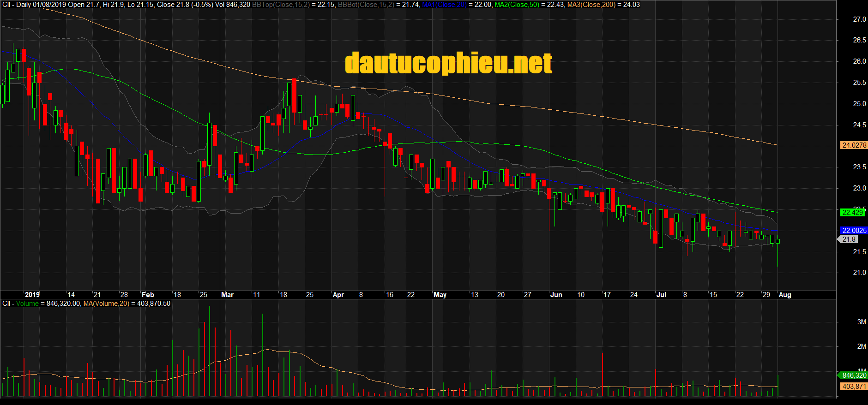This screenshot has width=868, height=405.
Task: Click the CII Daily 01/08/2019 title text
Action: tap(33, 5)
